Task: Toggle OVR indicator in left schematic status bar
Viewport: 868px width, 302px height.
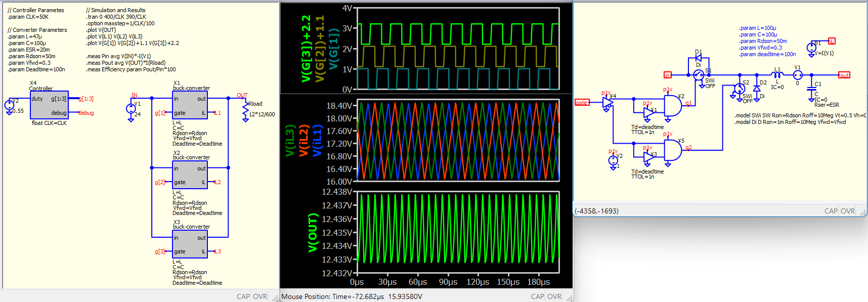Action: [260, 296]
